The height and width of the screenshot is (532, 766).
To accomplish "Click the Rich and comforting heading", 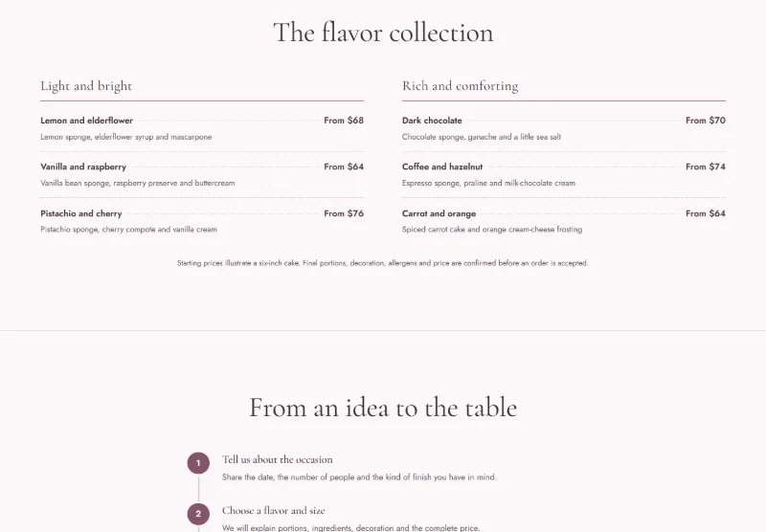I will [x=461, y=86].
